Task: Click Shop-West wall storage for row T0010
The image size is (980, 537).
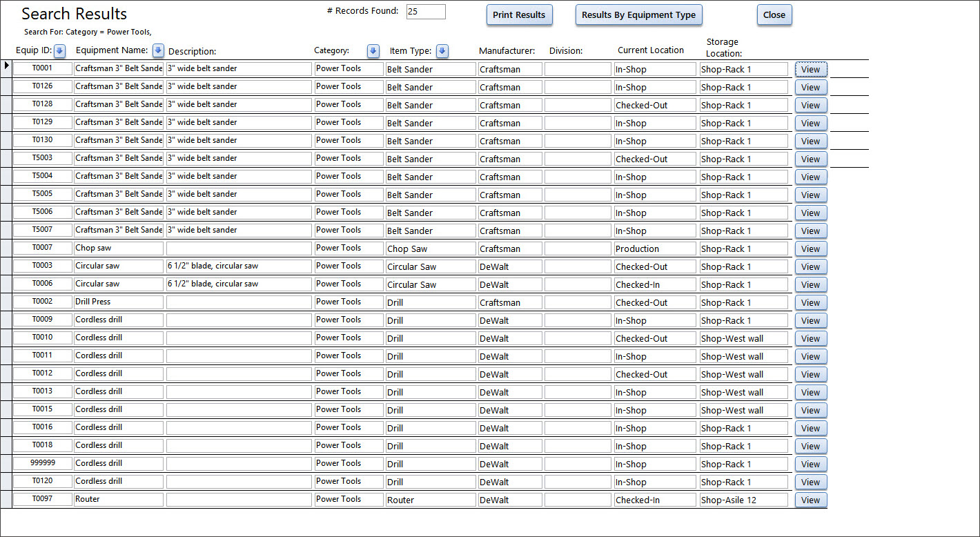Action: click(x=744, y=338)
